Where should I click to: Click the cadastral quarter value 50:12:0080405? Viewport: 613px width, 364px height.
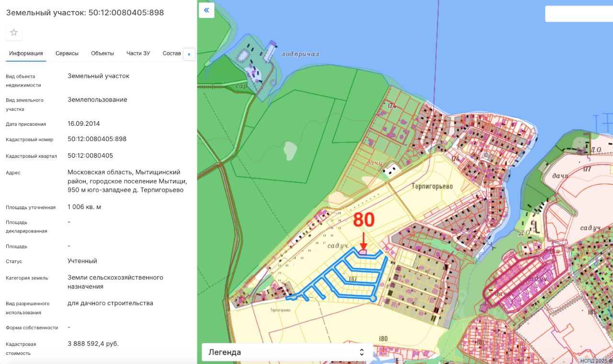pyautogui.click(x=91, y=155)
